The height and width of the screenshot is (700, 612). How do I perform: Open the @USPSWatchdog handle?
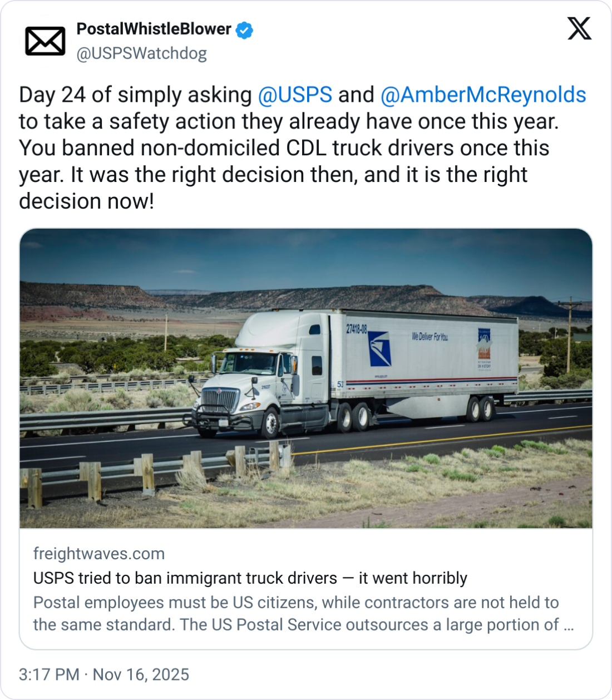point(141,53)
